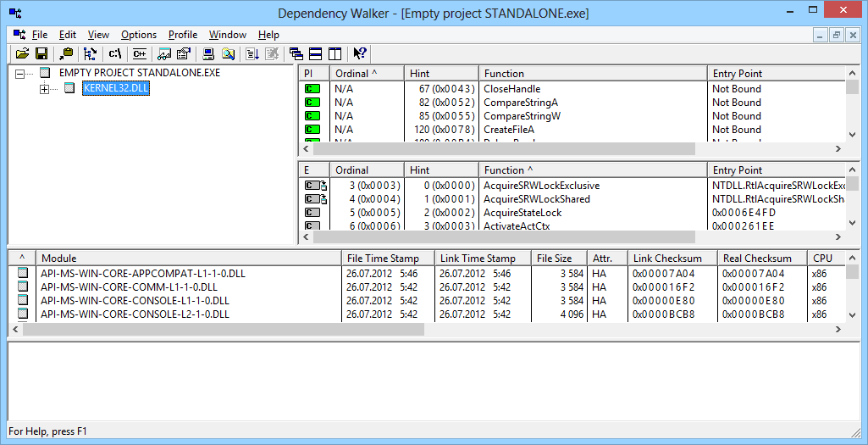Select the CompareStringW import row
This screenshot has height=445, width=868.
pos(572,116)
